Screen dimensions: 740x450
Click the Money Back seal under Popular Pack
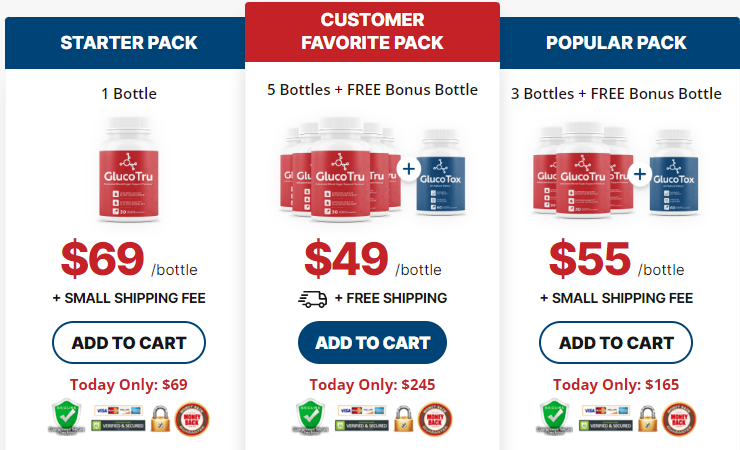coord(680,418)
